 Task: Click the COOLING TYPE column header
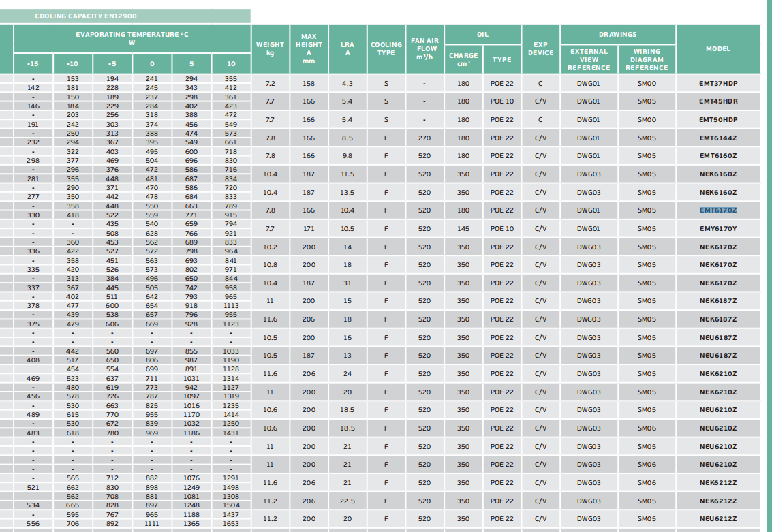pyautogui.click(x=386, y=48)
